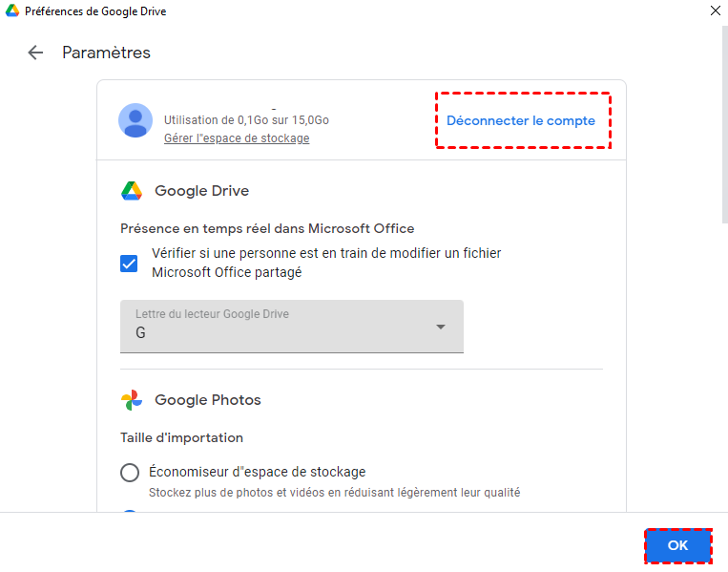Uncheck the Microsoft Office file-editing checkbox
728x572 pixels.
129,263
